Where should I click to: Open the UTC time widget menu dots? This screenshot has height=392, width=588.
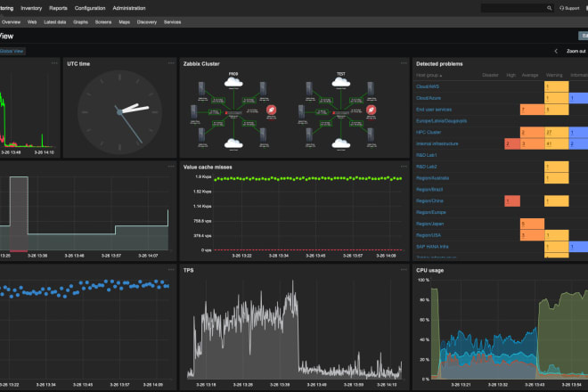171,63
